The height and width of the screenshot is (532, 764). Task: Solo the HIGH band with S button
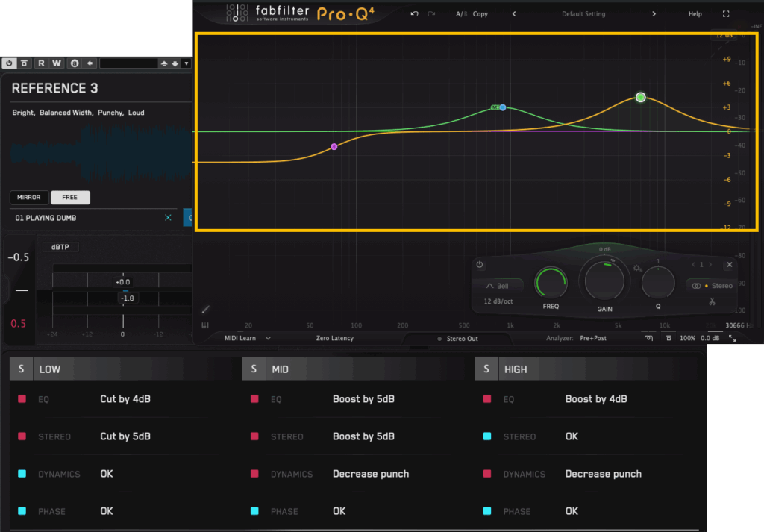[486, 369]
